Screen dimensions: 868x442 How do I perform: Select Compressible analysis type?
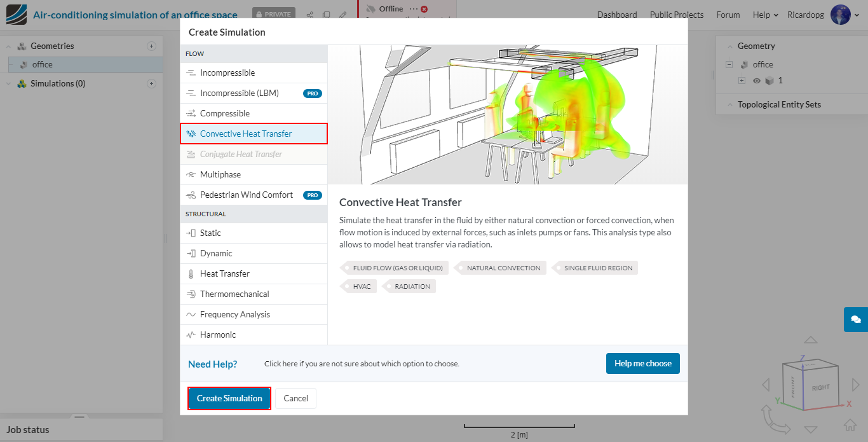(x=254, y=113)
